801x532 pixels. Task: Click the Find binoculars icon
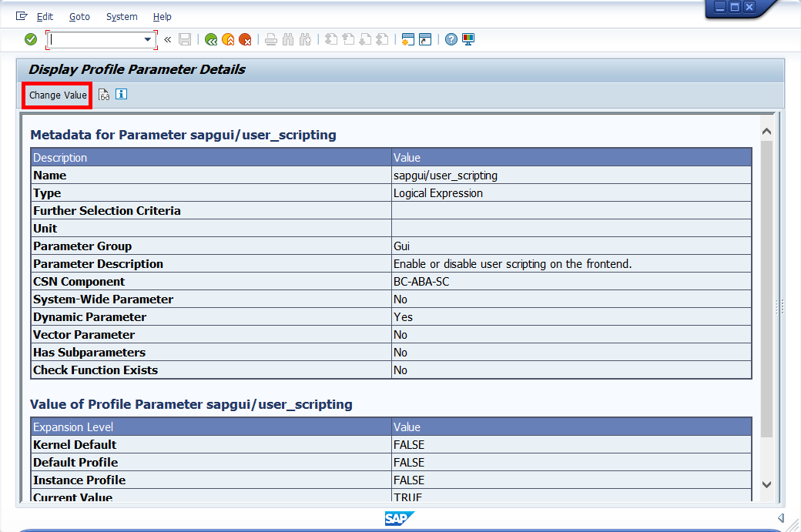click(288, 39)
